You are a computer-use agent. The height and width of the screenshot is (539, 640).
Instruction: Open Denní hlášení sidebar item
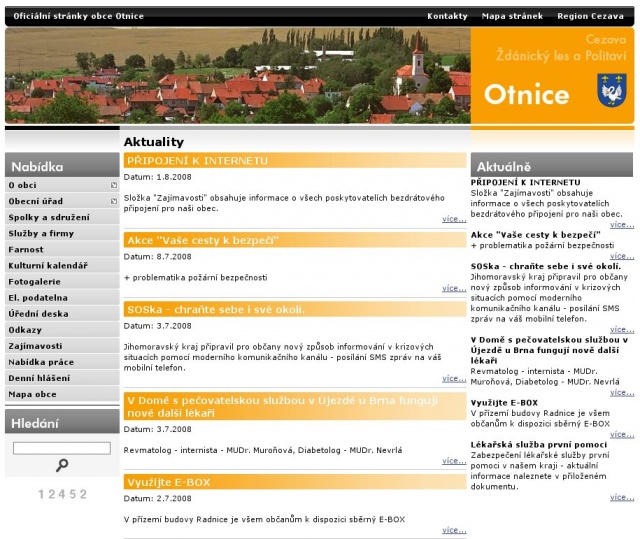[x=39, y=377]
